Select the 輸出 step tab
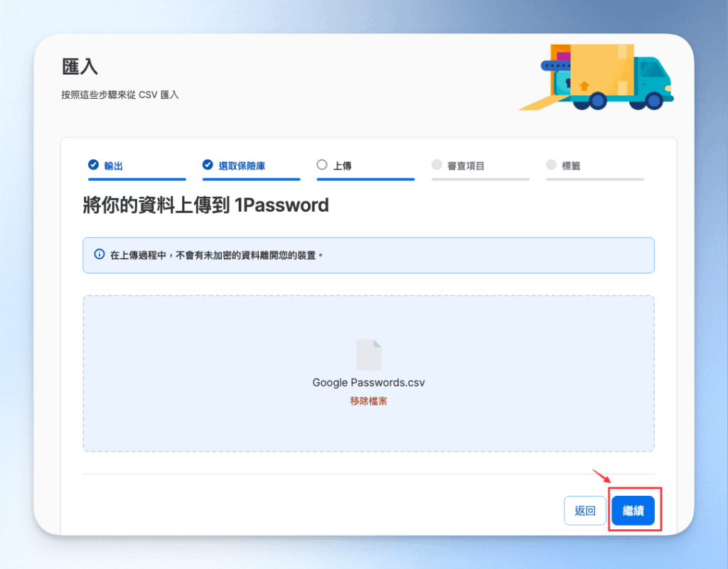Viewport: 728px width, 569px height. [x=137, y=169]
